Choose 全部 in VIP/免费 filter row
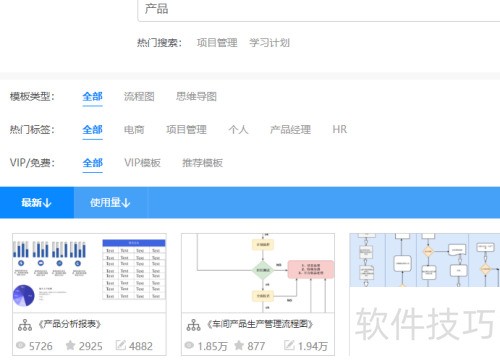Screen dimensions: 500x361 [92, 163]
